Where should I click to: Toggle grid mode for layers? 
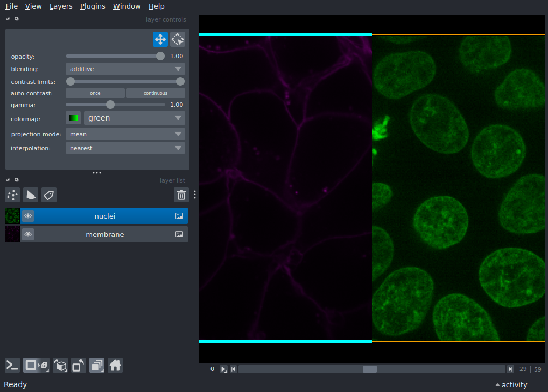click(97, 366)
